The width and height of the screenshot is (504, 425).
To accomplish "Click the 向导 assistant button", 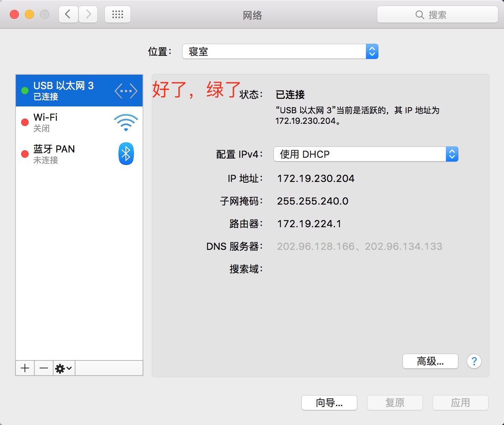I will (329, 403).
